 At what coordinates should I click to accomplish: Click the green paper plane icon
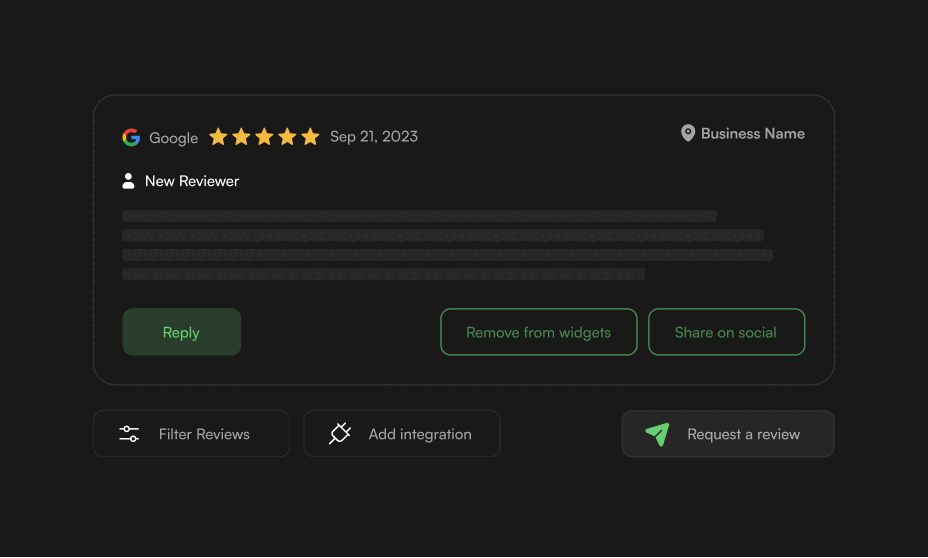point(657,434)
